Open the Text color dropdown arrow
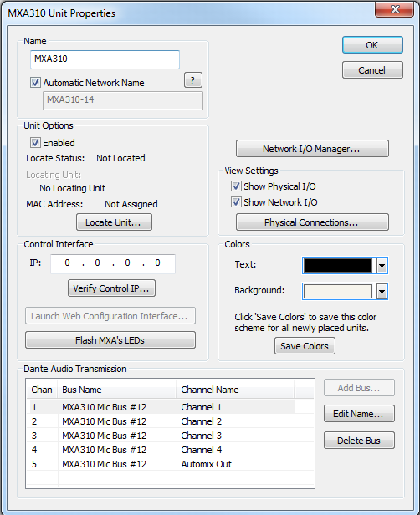Viewport: 420px width, 515px height. pyautogui.click(x=382, y=265)
